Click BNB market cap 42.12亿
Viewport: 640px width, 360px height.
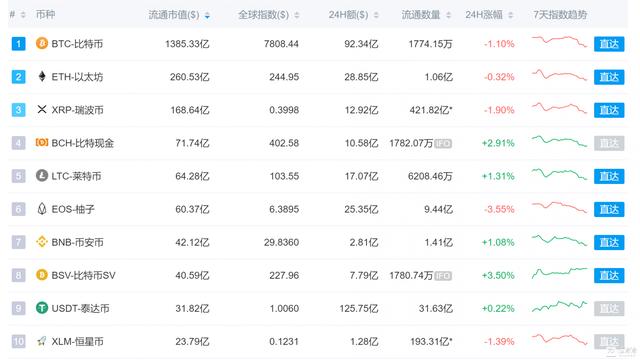point(192,242)
